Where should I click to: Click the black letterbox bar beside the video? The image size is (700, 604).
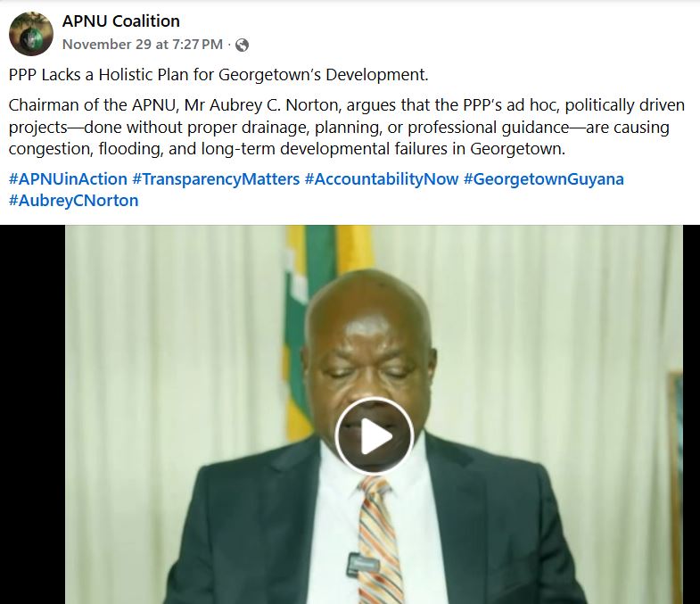tap(33, 415)
